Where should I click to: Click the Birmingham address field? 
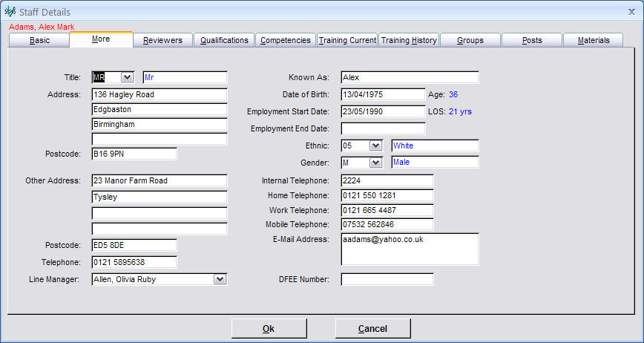pyautogui.click(x=160, y=124)
